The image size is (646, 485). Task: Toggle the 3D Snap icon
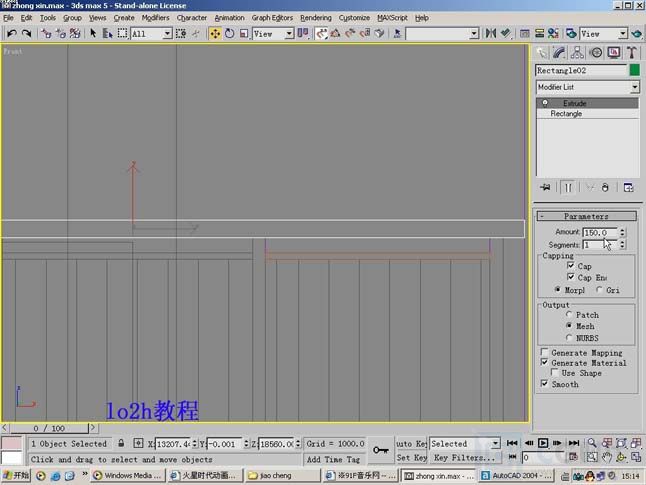tap(321, 33)
